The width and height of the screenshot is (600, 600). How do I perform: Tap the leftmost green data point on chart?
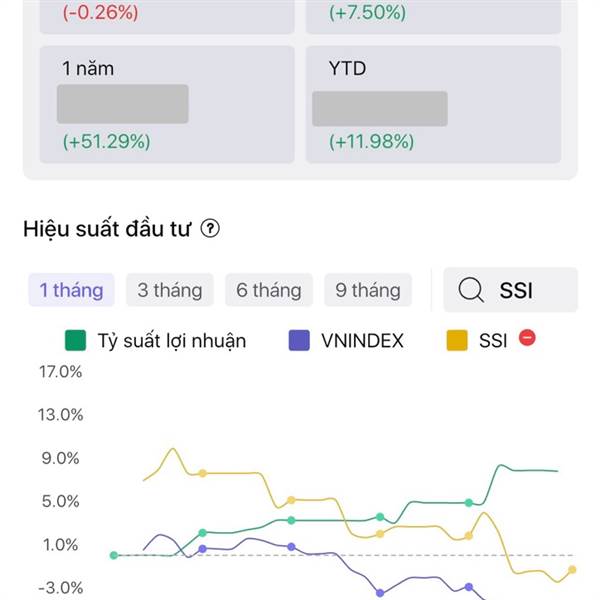[x=114, y=555]
